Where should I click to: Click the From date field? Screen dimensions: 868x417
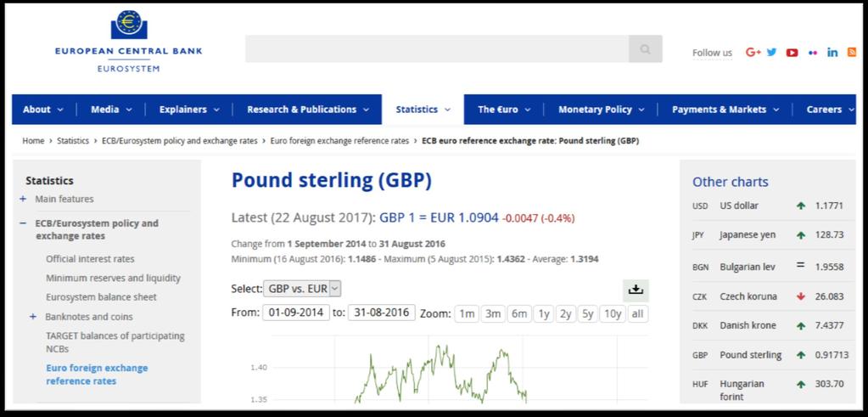295,313
